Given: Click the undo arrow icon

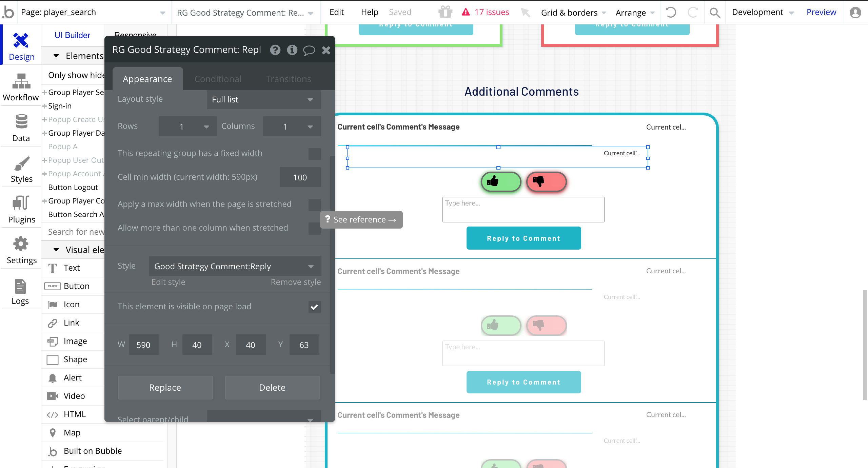Looking at the screenshot, I should (671, 13).
